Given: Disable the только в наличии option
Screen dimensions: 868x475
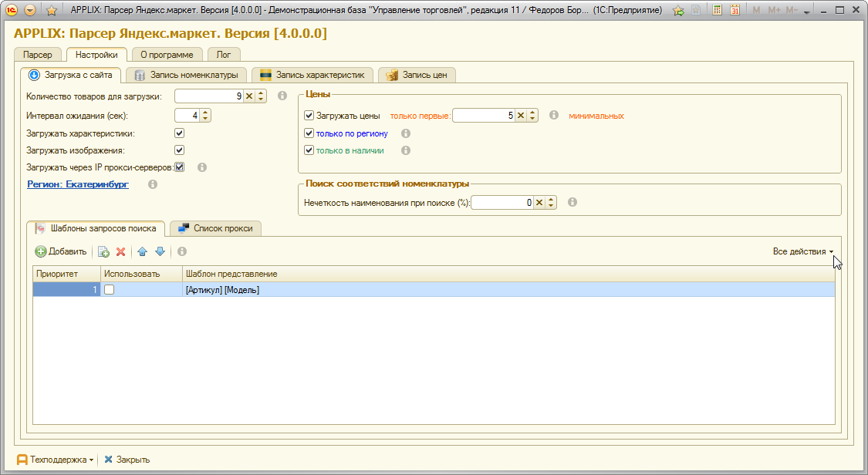Looking at the screenshot, I should point(309,150).
